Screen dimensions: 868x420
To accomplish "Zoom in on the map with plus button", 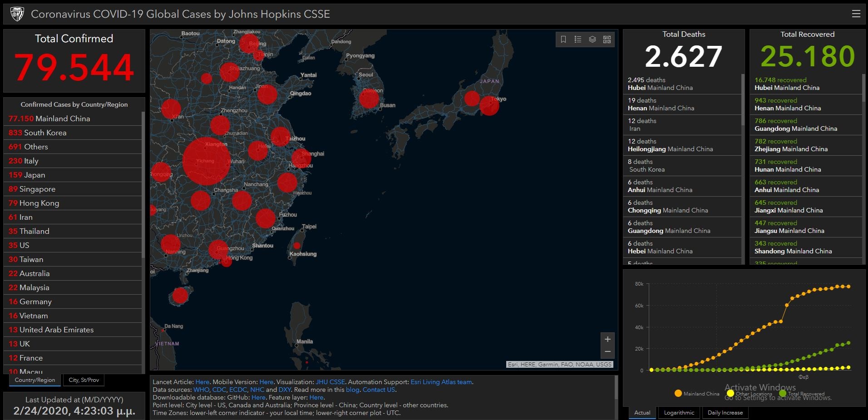I will point(607,339).
